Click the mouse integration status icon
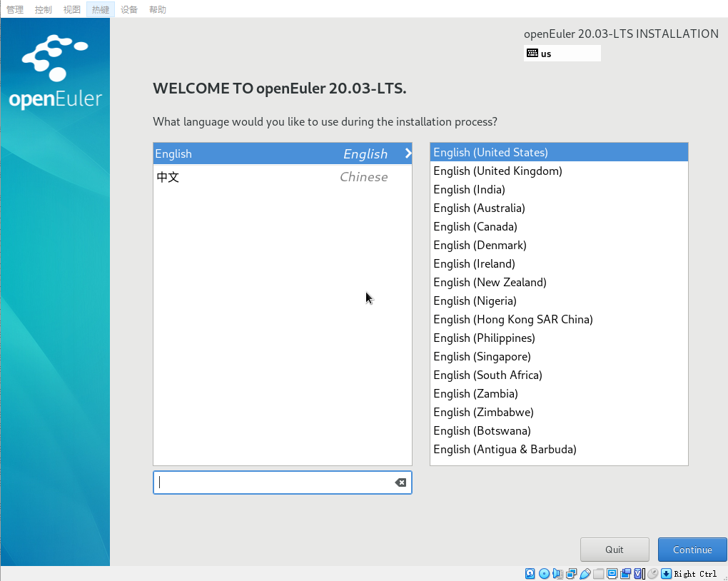Viewport: 728px width, 581px height. point(652,573)
